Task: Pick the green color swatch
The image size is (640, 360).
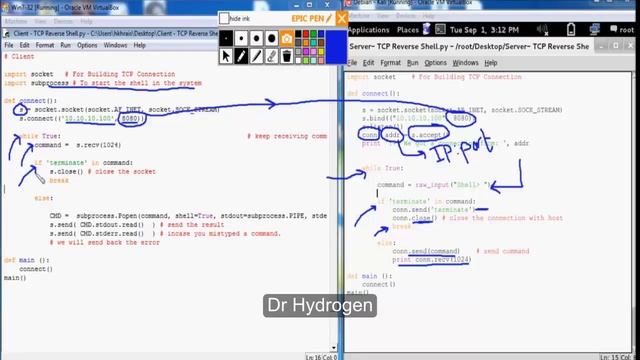Action: pos(313,34)
